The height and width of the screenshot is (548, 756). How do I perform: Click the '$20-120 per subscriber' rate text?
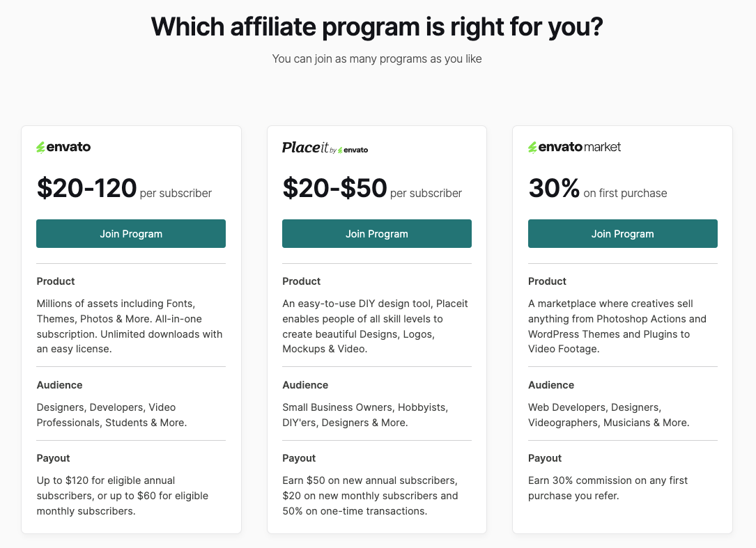click(124, 189)
